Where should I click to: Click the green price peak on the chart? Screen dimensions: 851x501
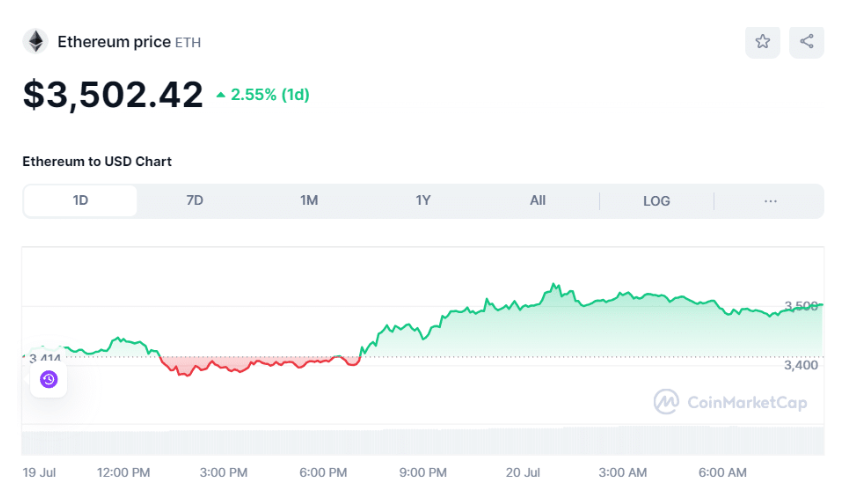tap(554, 284)
